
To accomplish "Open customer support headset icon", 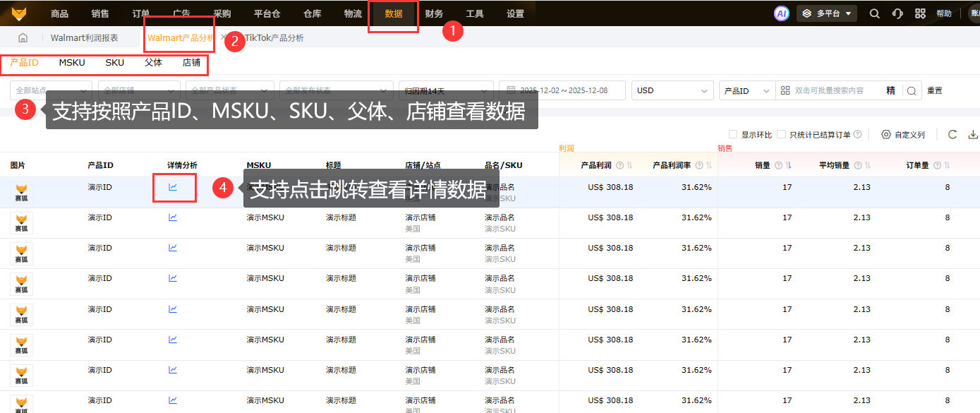I will 897,13.
